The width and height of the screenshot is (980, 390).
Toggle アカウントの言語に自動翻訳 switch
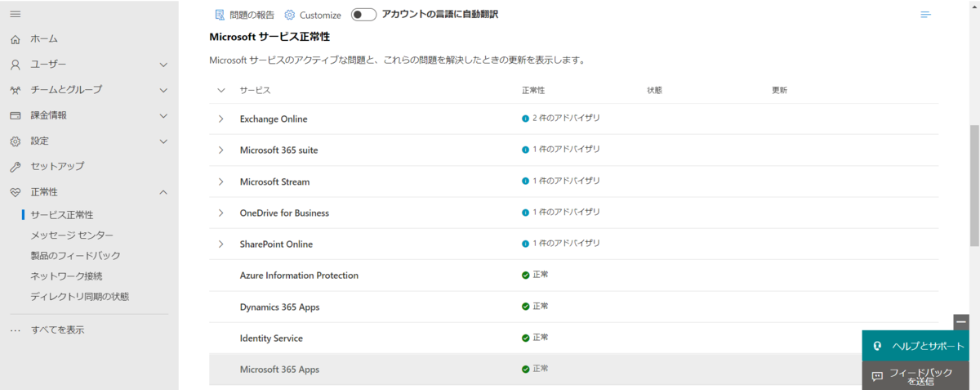(x=363, y=15)
